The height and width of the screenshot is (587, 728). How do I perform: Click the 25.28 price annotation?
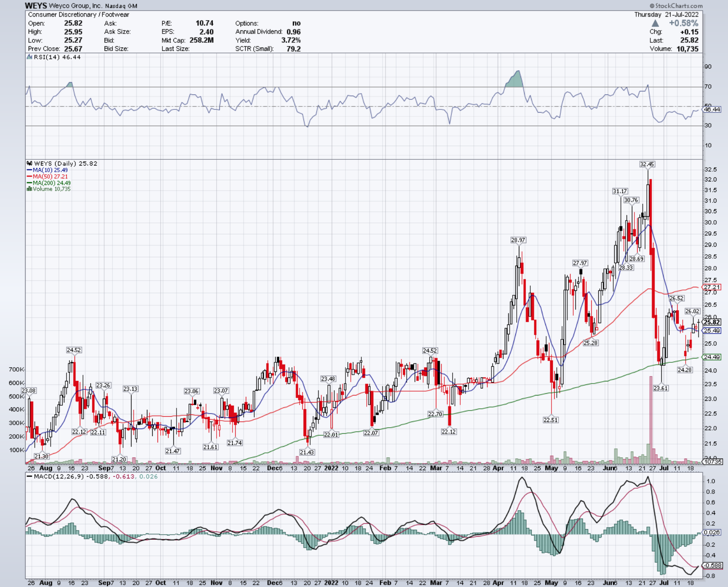pyautogui.click(x=590, y=343)
